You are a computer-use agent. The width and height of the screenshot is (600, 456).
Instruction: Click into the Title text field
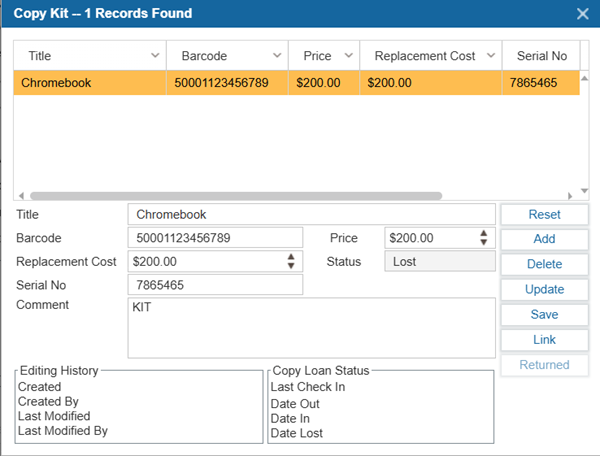coord(311,215)
